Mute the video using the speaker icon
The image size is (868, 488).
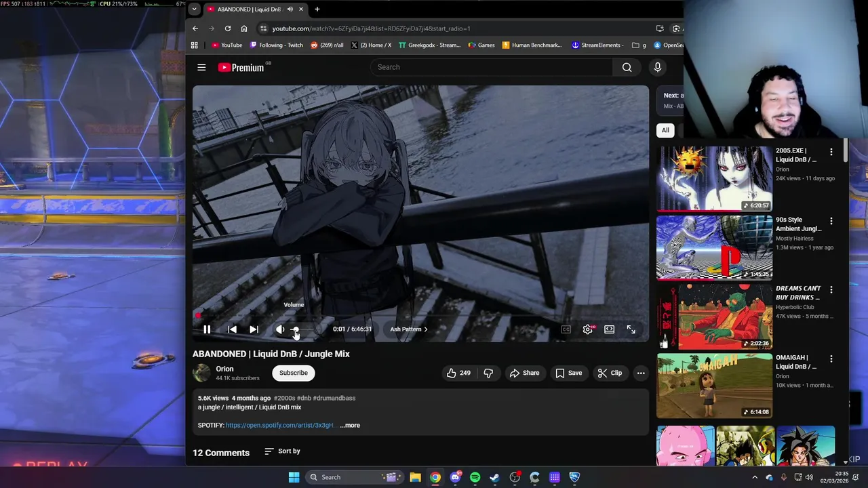279,329
